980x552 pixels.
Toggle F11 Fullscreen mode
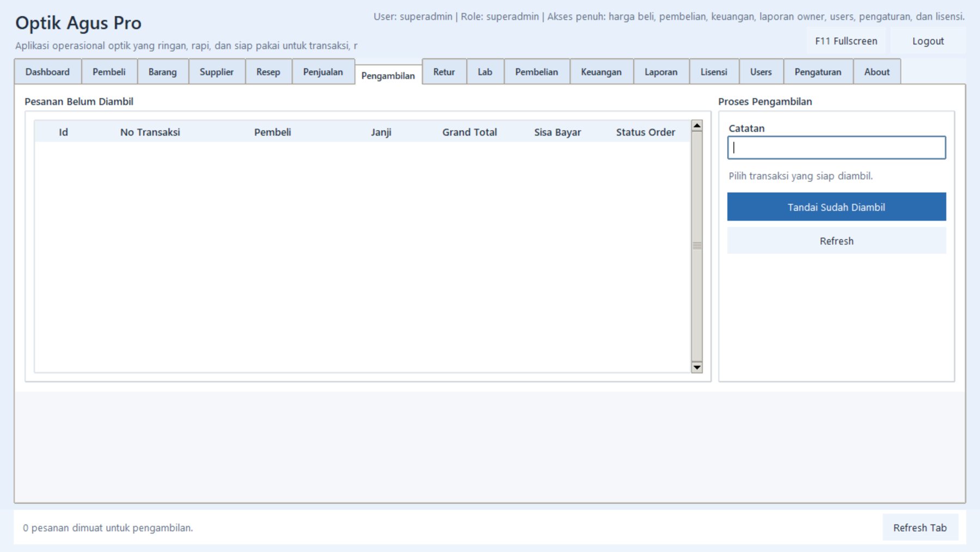[846, 41]
